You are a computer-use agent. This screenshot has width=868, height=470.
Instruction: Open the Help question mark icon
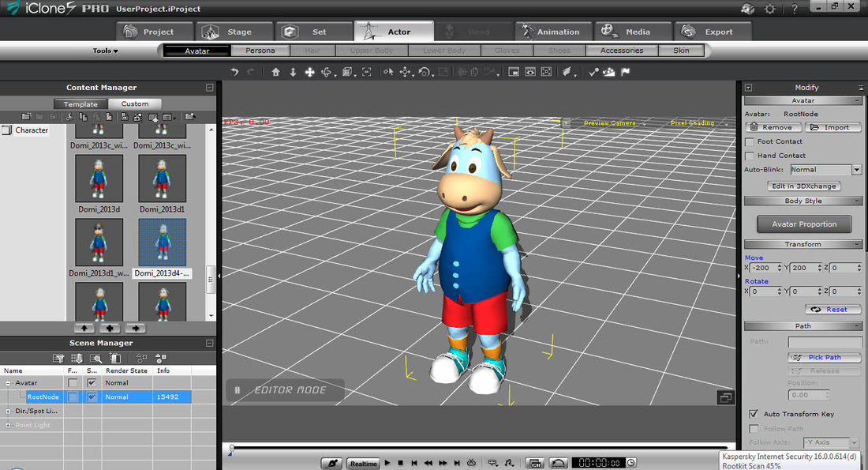click(795, 9)
